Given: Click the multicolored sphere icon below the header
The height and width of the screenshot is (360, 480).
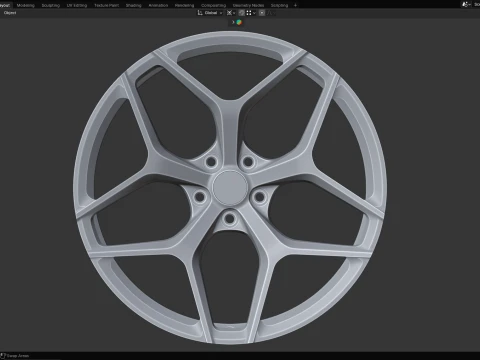Looking at the screenshot, I should coord(239,22).
